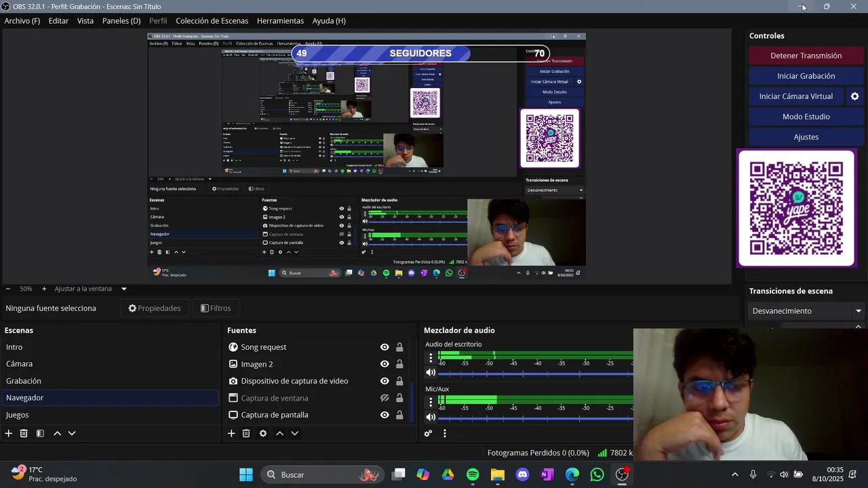
Task: Click Iniciar Cámara Virtual button
Action: pyautogui.click(x=796, y=96)
